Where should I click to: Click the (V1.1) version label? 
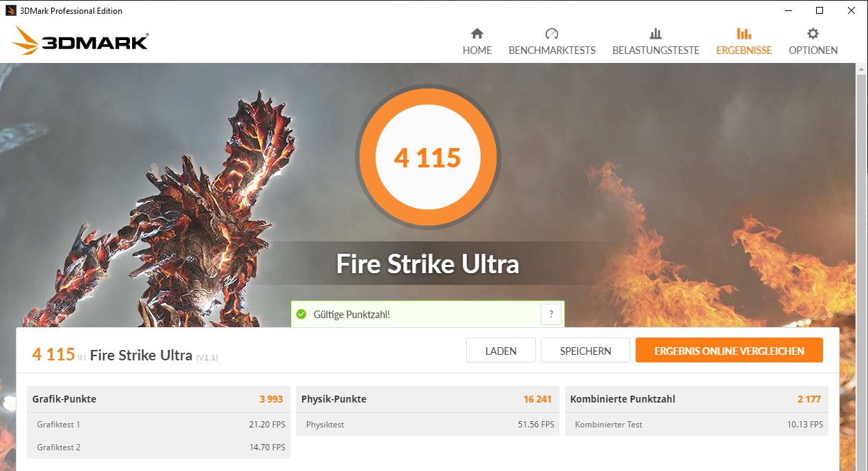coord(207,358)
